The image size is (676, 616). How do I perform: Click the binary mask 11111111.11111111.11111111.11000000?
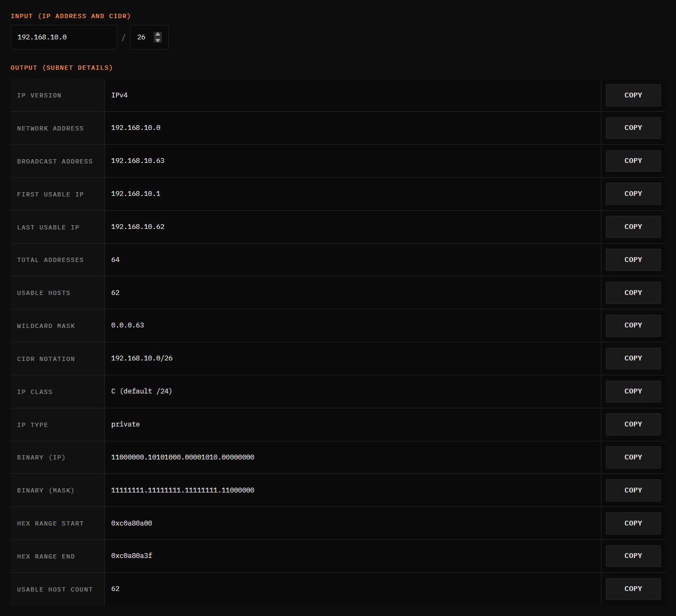[x=183, y=490]
